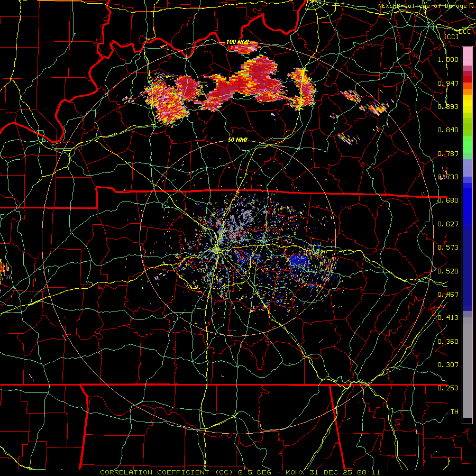Viewport: 476px width, 476px height.
Task: Click the 0.413 value on the color scale
Action: pyautogui.click(x=448, y=317)
